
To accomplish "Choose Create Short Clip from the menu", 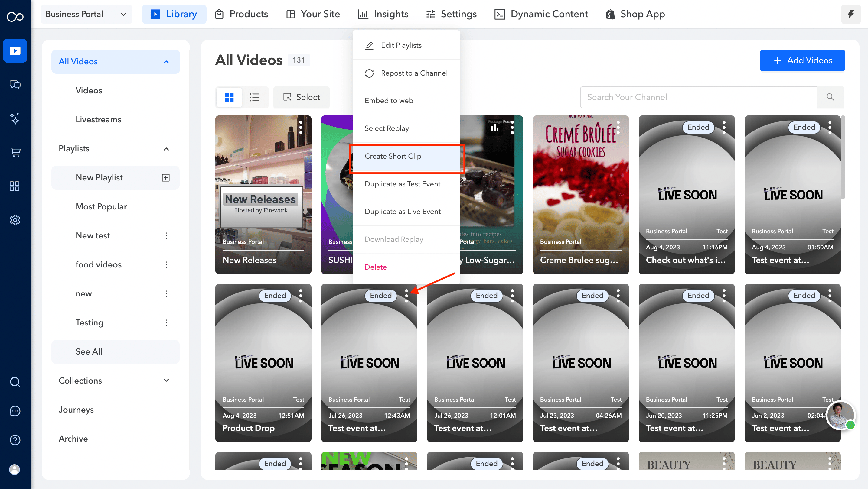I will (x=393, y=156).
